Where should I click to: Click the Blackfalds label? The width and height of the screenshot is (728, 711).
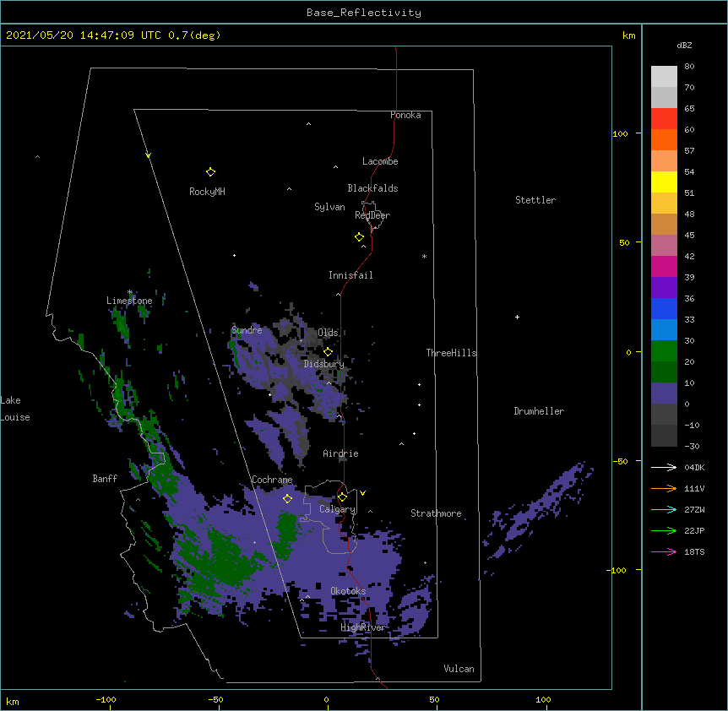[x=372, y=188]
